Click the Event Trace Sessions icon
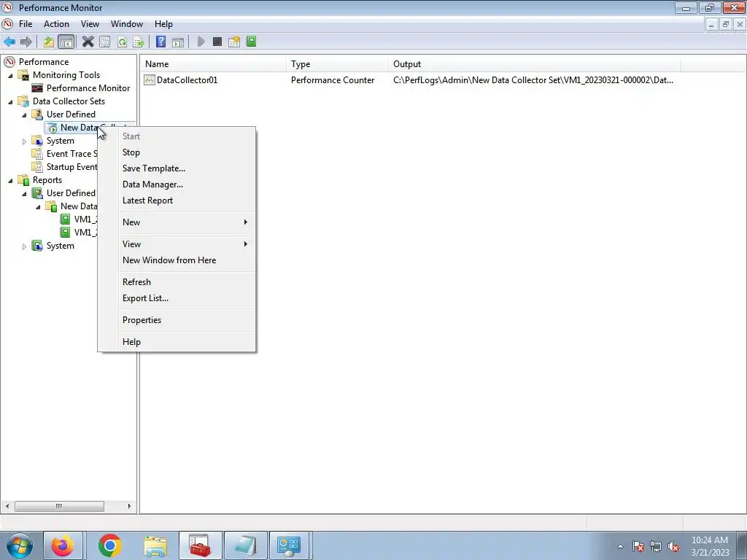 click(x=37, y=154)
